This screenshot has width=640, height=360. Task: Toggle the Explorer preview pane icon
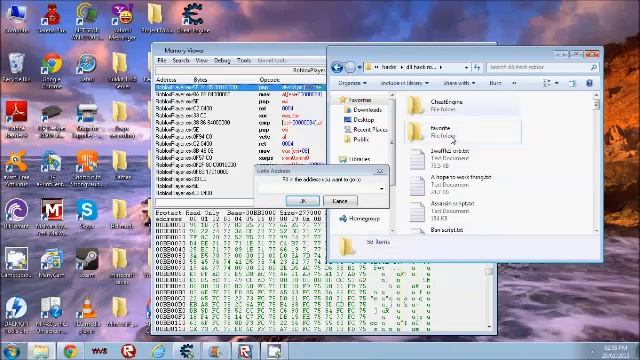[x=572, y=83]
